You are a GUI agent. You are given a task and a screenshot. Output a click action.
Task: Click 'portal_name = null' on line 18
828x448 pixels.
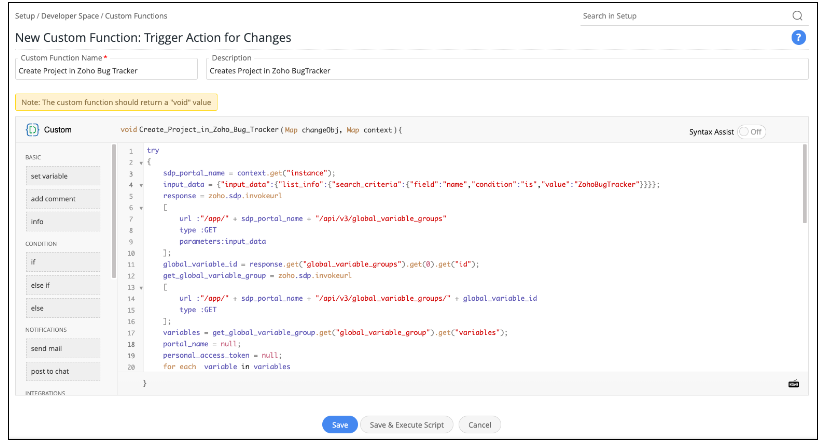coord(202,344)
